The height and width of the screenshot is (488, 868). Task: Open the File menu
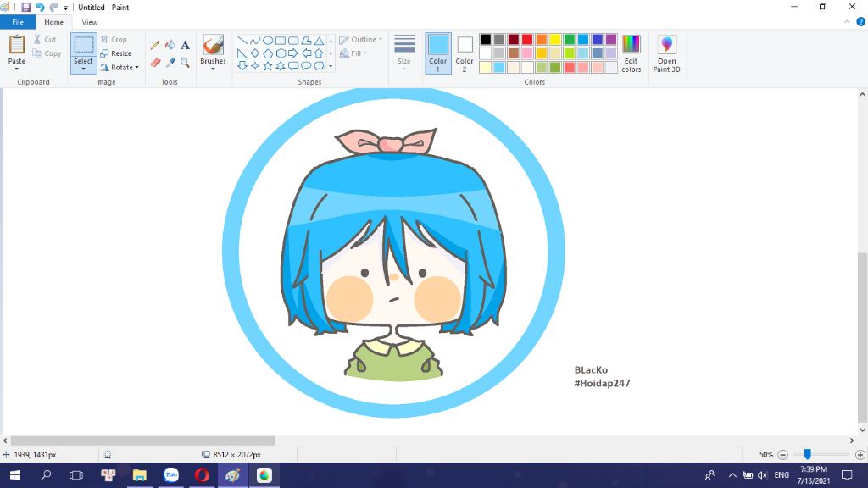tap(18, 22)
